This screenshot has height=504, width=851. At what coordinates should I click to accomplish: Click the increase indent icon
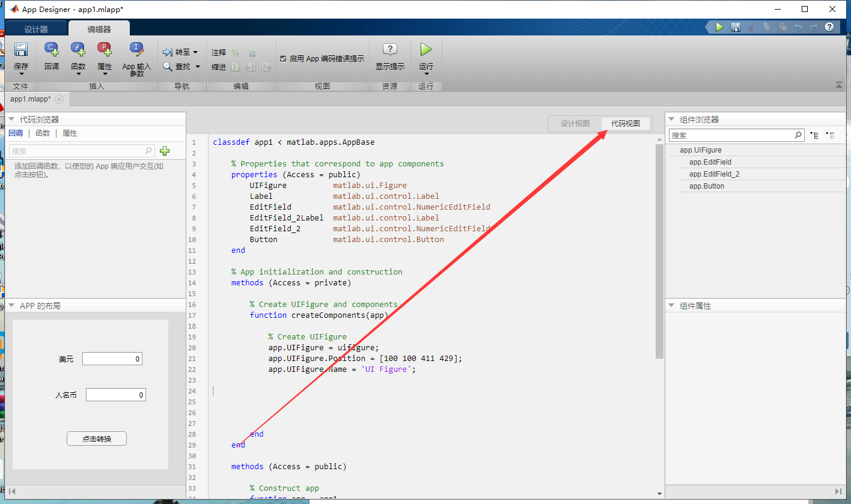coord(251,67)
